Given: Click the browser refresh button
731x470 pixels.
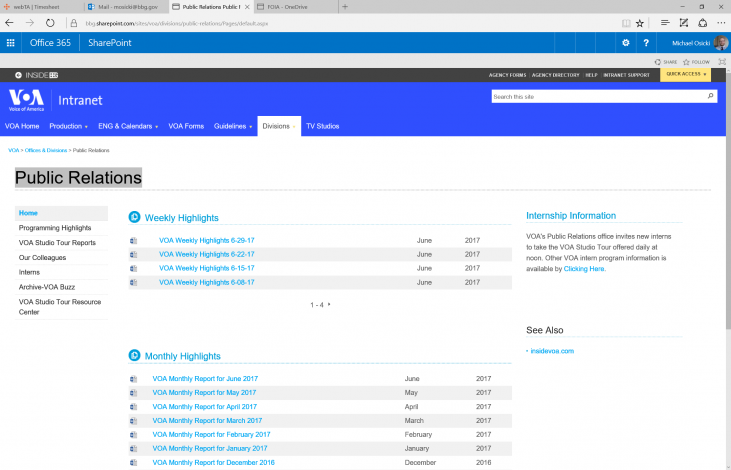Looking at the screenshot, I should (51, 22).
